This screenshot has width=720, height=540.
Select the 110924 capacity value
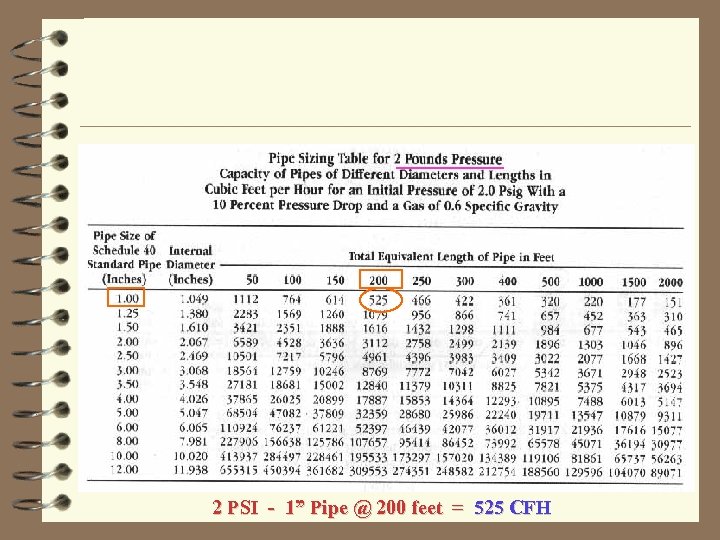(239, 428)
